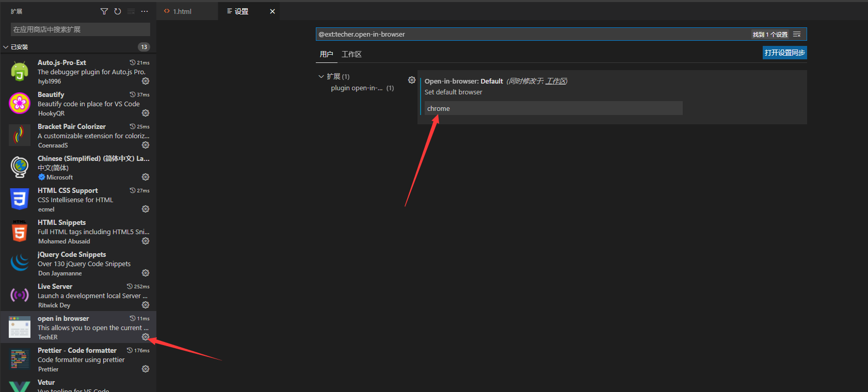The width and height of the screenshot is (868, 392).
Task: Click the Auto.js-Pro-Ext android icon
Action: pos(20,71)
